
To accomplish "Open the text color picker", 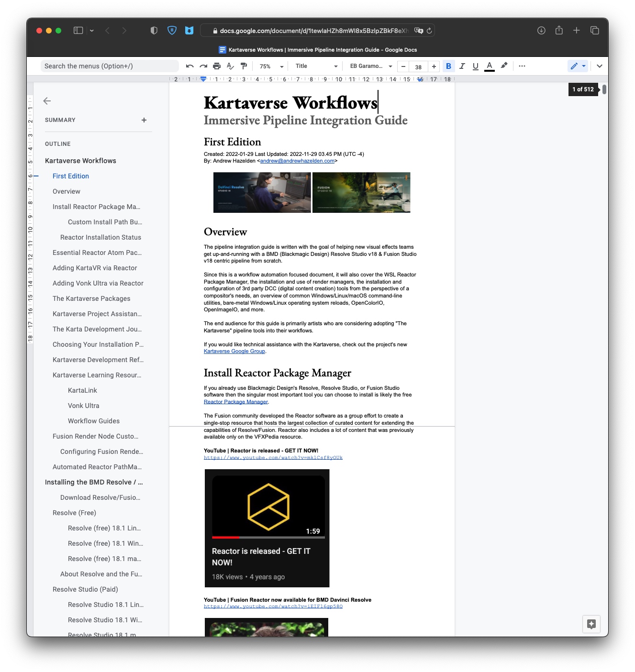I will 489,66.
